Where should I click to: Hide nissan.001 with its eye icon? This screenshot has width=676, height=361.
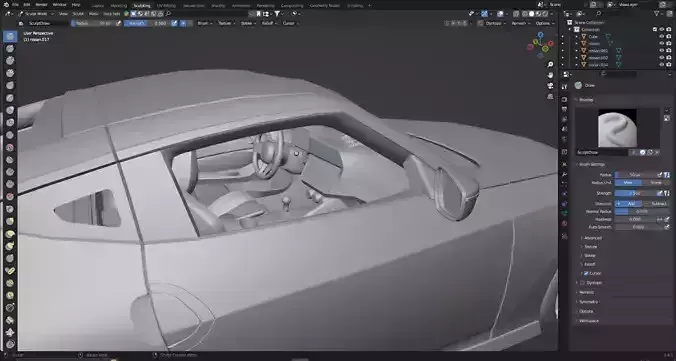661,50
